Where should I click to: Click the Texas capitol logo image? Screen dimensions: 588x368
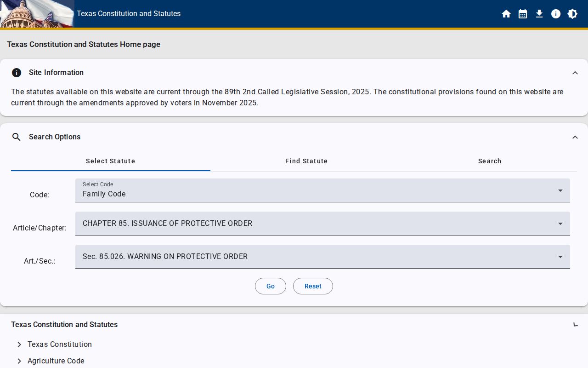37,14
